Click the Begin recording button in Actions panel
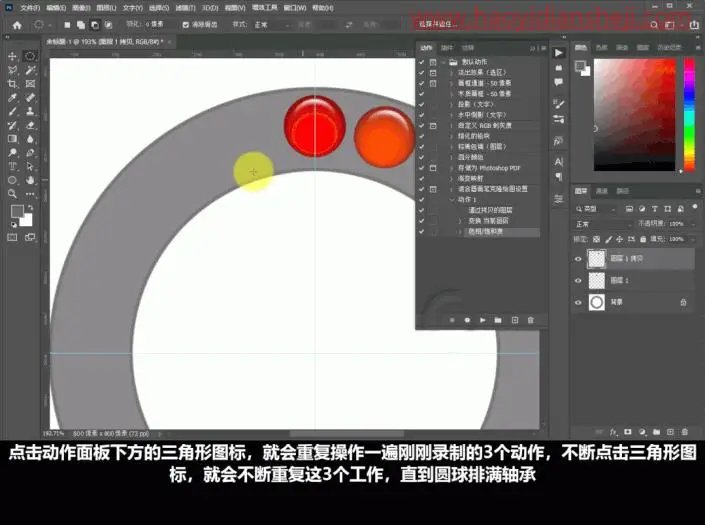The image size is (705, 525). click(467, 320)
